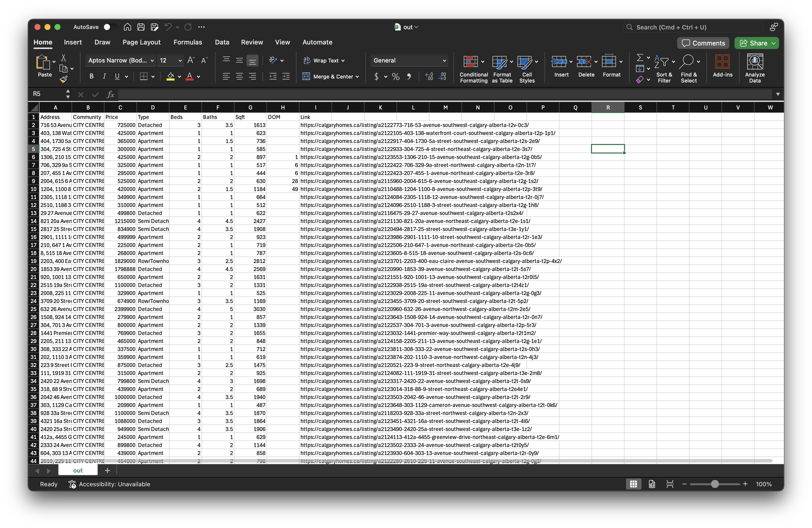The height and width of the screenshot is (528, 812).
Task: Click the Search field in title bar
Action: tap(692, 27)
